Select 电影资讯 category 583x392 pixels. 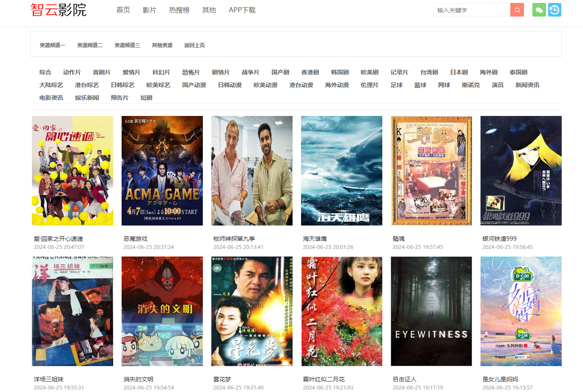(51, 98)
